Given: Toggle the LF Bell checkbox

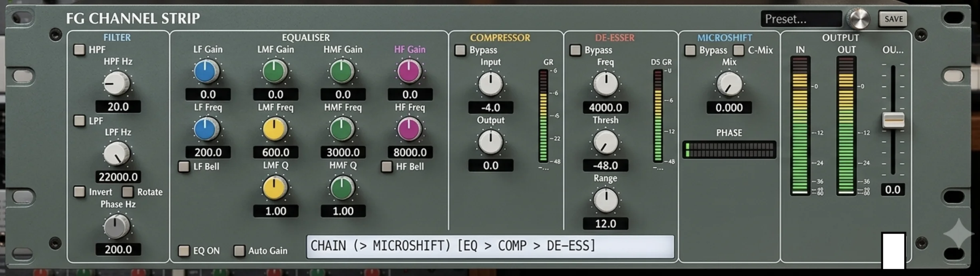Looking at the screenshot, I should [184, 166].
